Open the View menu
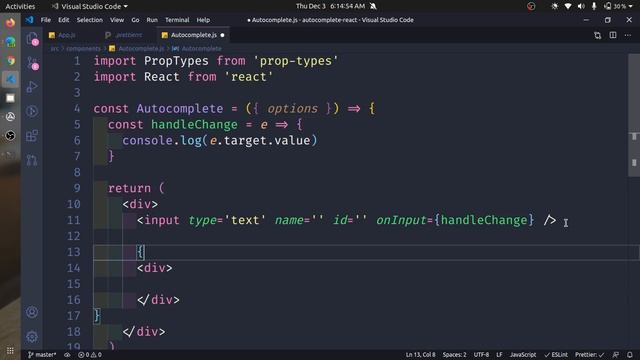 tap(117, 20)
